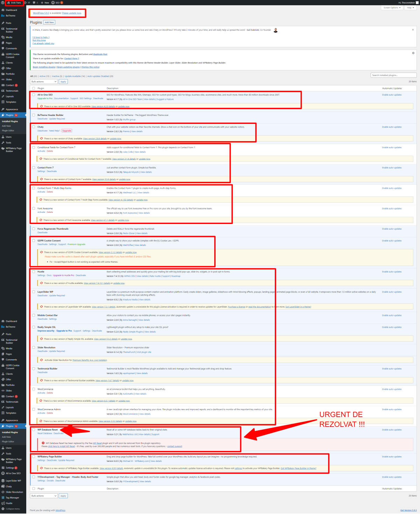Select all plugins via the table header checkbox
Screen dimensions: 420x514
pos(34,88)
